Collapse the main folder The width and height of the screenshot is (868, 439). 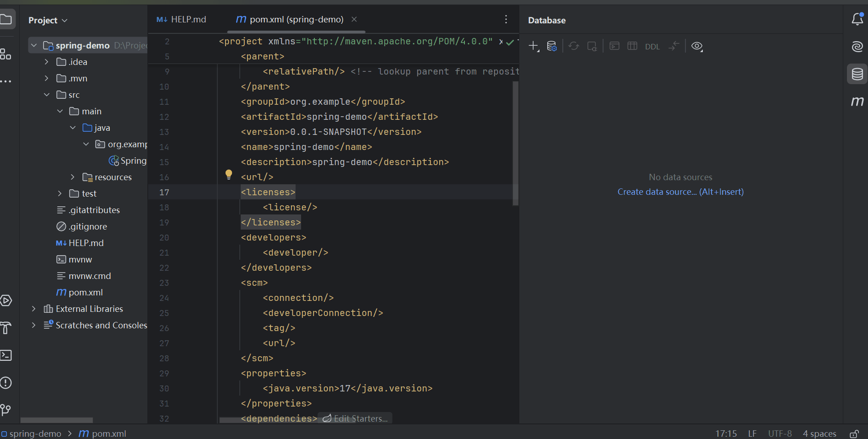click(60, 111)
